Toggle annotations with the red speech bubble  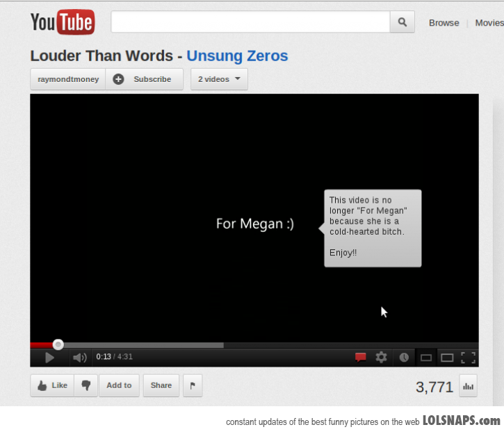[x=360, y=358]
